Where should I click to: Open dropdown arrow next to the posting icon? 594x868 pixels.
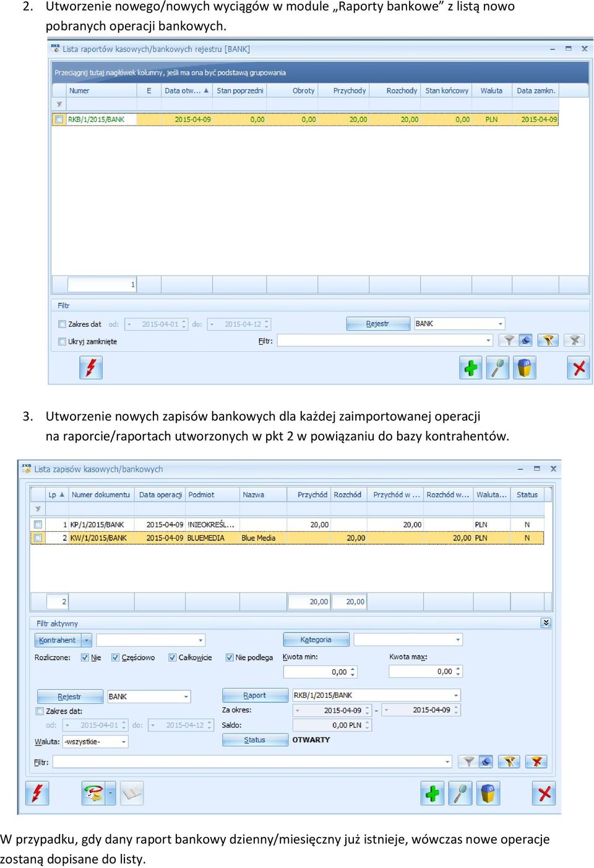tap(111, 793)
